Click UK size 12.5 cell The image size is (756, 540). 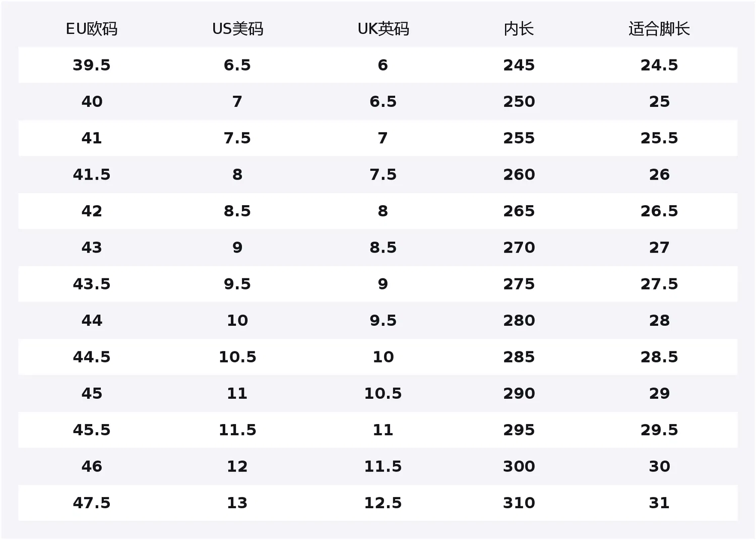(x=383, y=503)
